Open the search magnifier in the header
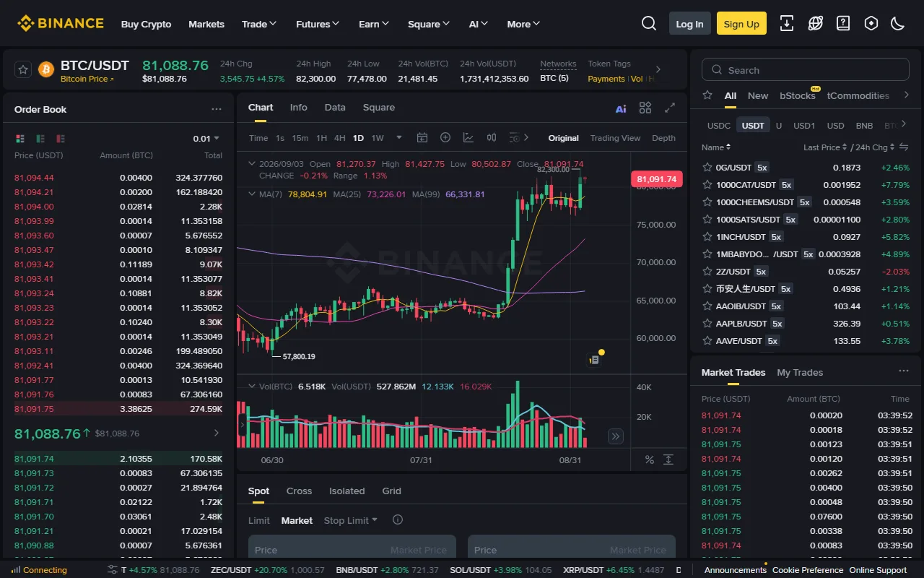 pos(648,24)
